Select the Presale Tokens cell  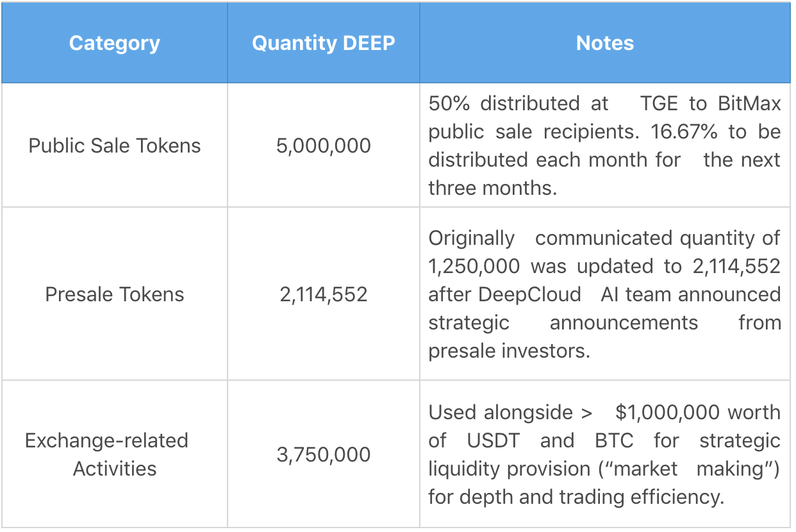(115, 294)
